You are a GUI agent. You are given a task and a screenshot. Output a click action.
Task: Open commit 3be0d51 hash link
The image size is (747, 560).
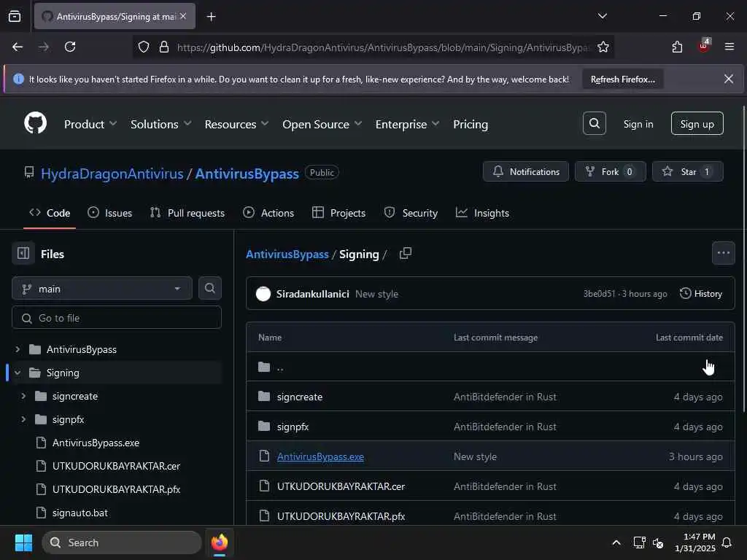point(599,294)
